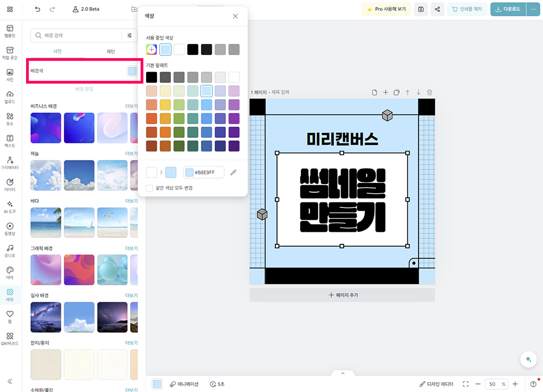Screen dimensions: 543x392
Task: Click the share icon in top bar
Action: click(437, 9)
